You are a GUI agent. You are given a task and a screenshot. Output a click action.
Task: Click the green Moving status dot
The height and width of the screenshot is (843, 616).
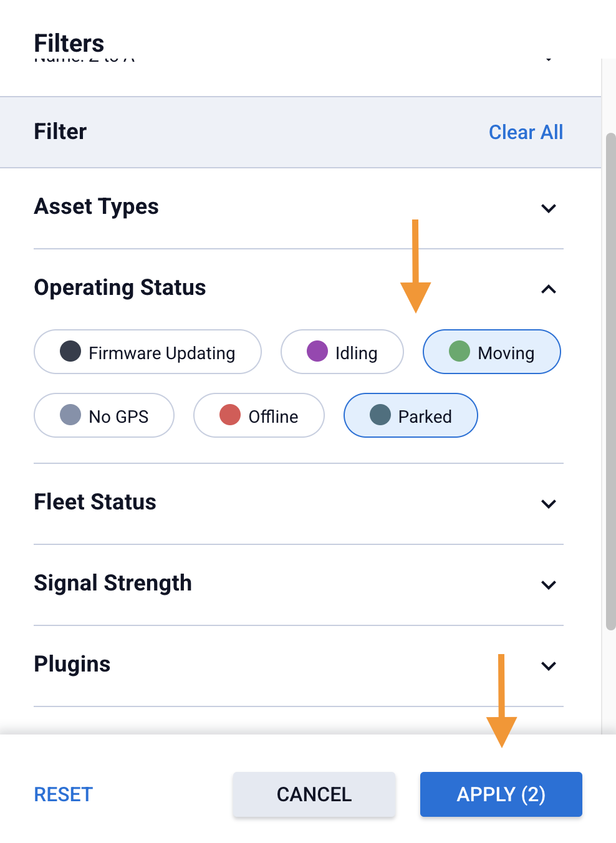(x=460, y=351)
